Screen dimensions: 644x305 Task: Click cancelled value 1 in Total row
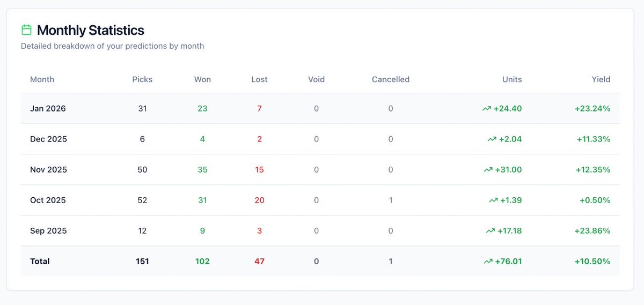(x=391, y=261)
